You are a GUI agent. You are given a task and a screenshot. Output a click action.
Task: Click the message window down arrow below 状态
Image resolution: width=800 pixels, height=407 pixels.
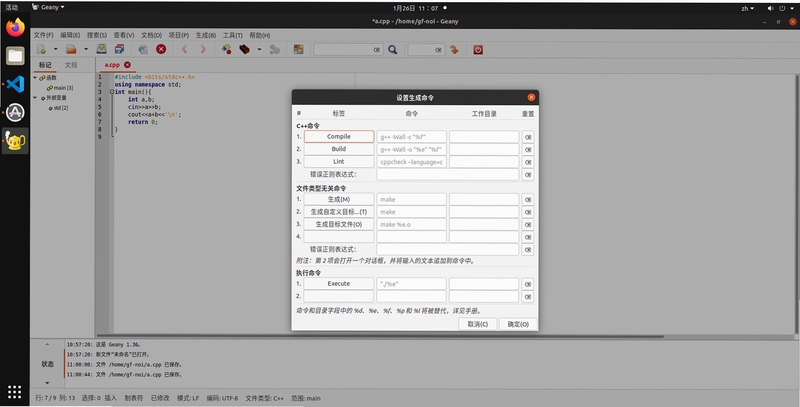click(47, 383)
